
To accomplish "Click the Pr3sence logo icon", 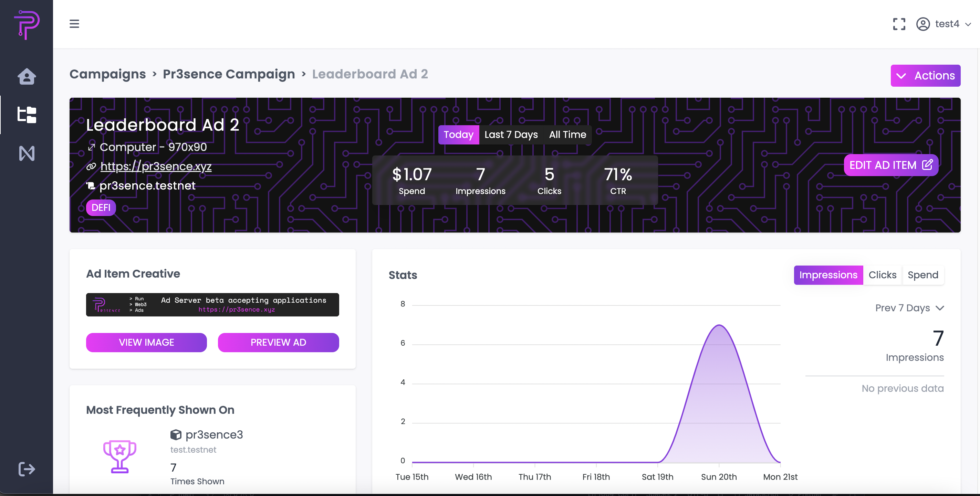I will click(27, 24).
